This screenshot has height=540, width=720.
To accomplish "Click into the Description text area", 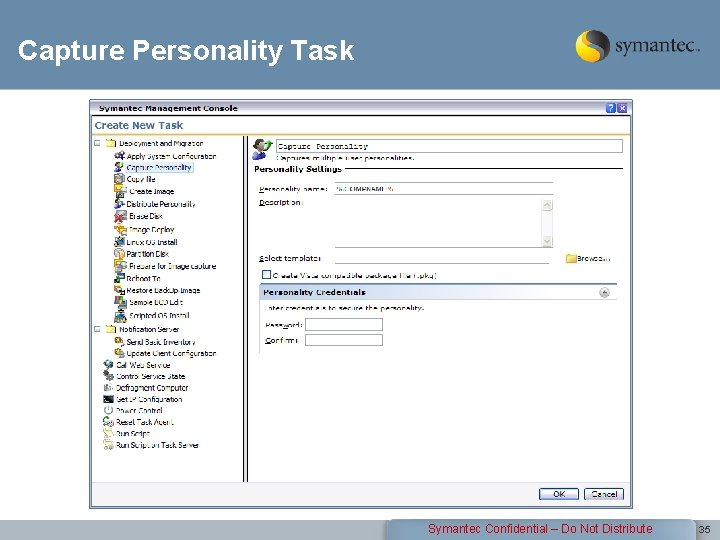I will [438, 223].
